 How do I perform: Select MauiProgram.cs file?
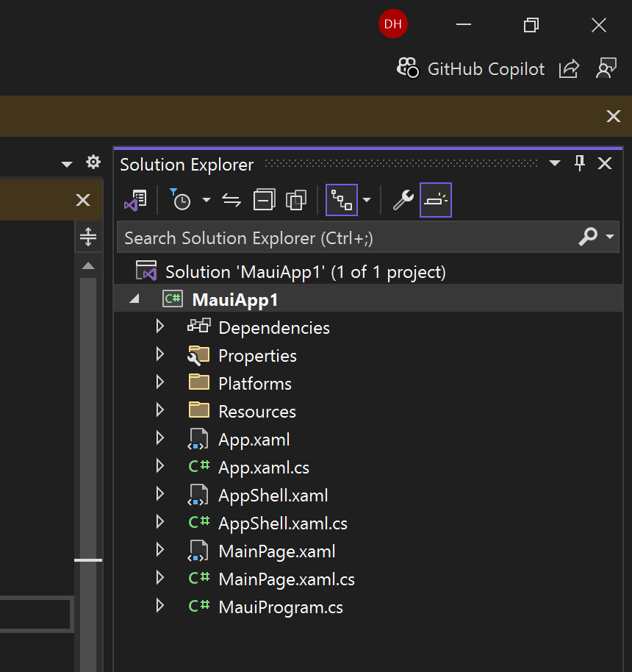(280, 607)
